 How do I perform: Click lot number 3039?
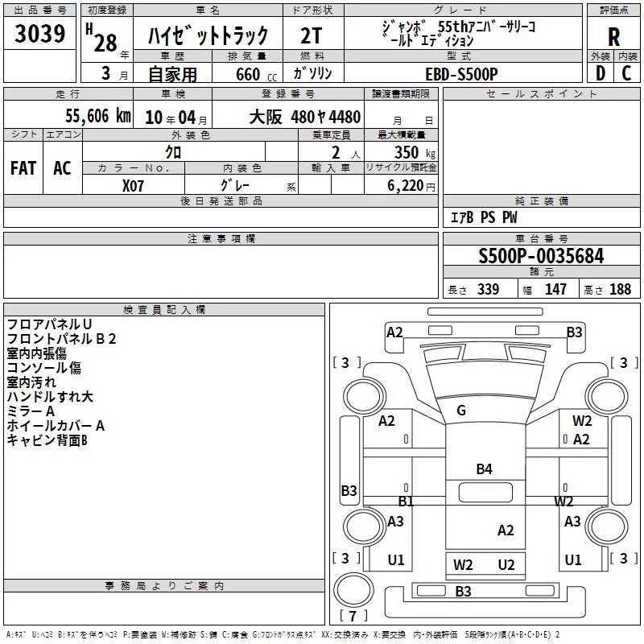[x=39, y=34]
